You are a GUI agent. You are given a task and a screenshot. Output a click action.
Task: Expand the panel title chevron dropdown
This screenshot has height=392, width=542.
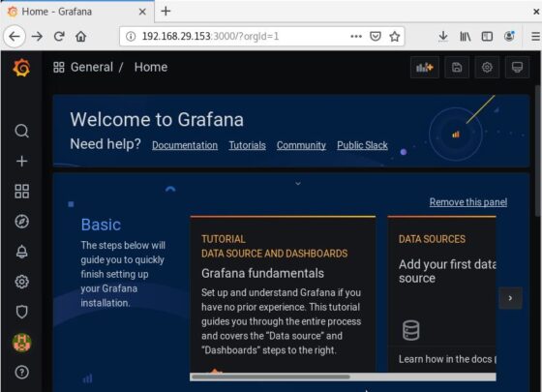298,184
